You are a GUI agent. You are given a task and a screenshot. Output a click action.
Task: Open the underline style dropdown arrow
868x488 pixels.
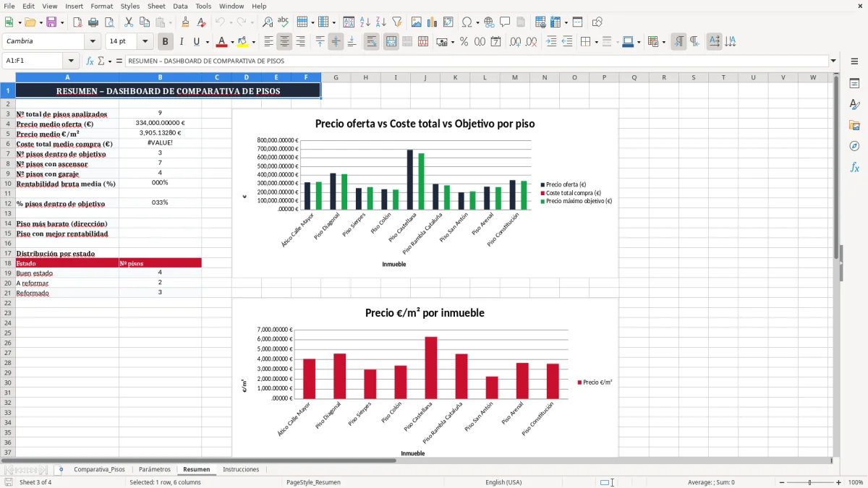[x=207, y=42]
